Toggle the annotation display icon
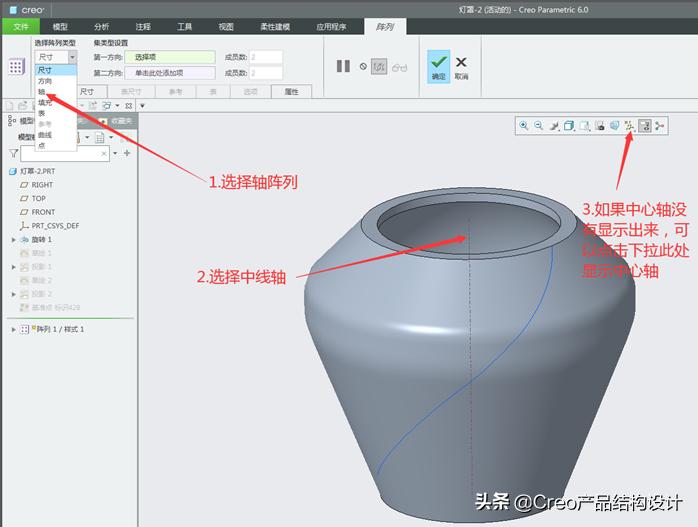The height and width of the screenshot is (527, 698). point(645,126)
